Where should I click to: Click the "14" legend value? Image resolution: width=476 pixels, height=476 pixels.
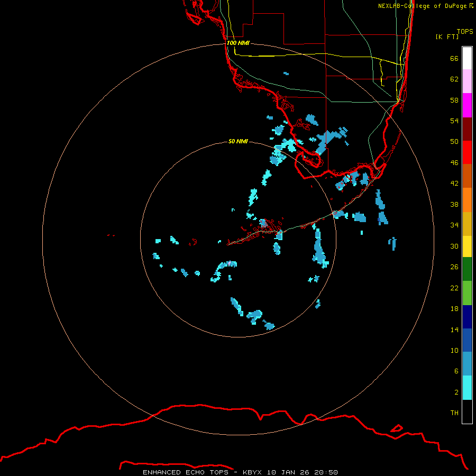pyautogui.click(x=454, y=329)
